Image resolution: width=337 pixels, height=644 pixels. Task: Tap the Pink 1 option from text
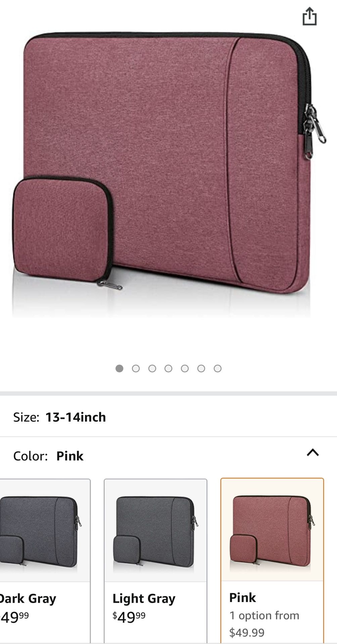264,615
